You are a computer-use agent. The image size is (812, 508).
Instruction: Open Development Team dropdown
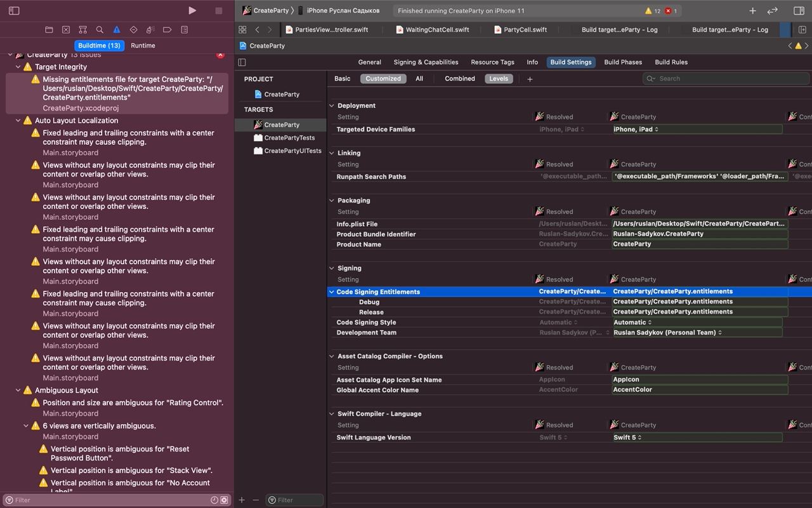tap(697, 333)
